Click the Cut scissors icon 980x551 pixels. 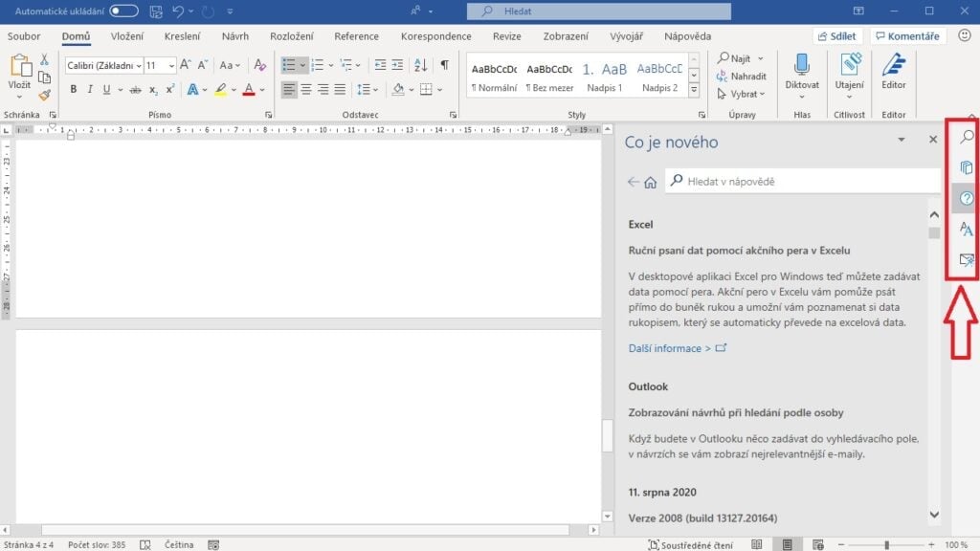[x=44, y=59]
